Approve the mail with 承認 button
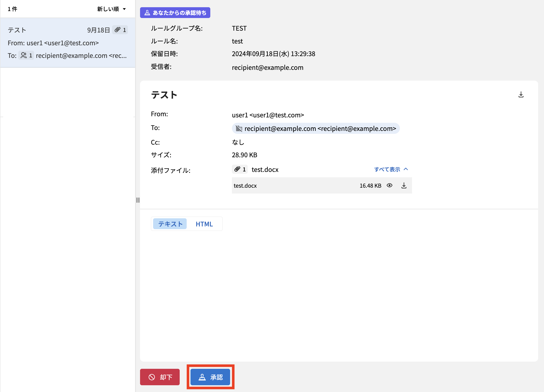The width and height of the screenshot is (544, 392). pyautogui.click(x=210, y=377)
